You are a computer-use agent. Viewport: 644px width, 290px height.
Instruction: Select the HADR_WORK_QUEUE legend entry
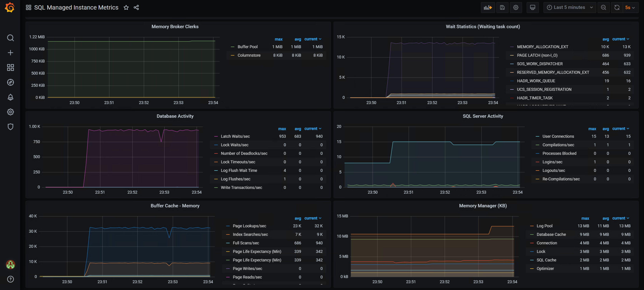pyautogui.click(x=536, y=81)
